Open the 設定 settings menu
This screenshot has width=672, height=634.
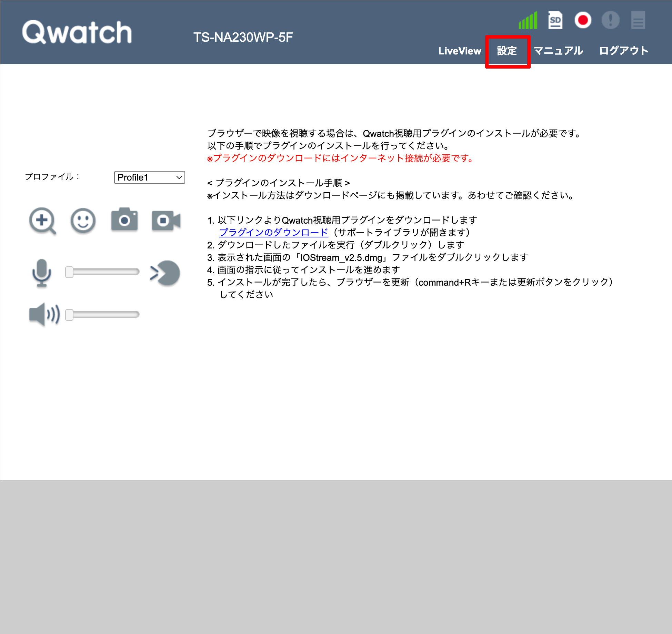pyautogui.click(x=507, y=51)
